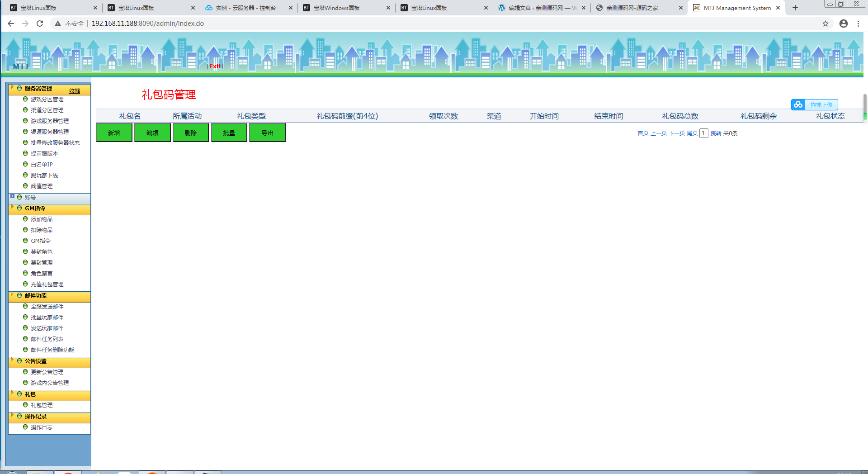Bookmark this page with the star icon
868x474 pixels.
coord(825,24)
